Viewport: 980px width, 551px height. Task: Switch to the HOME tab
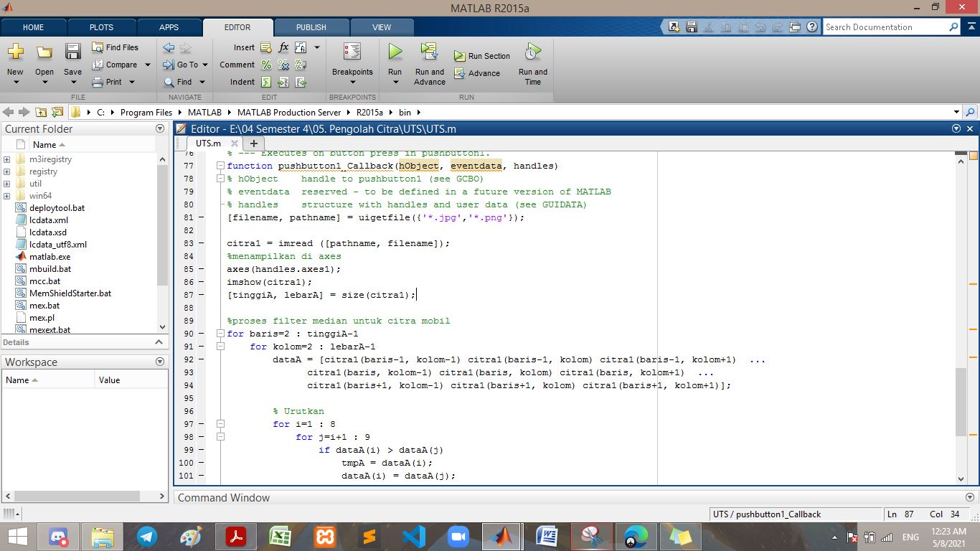click(x=33, y=27)
